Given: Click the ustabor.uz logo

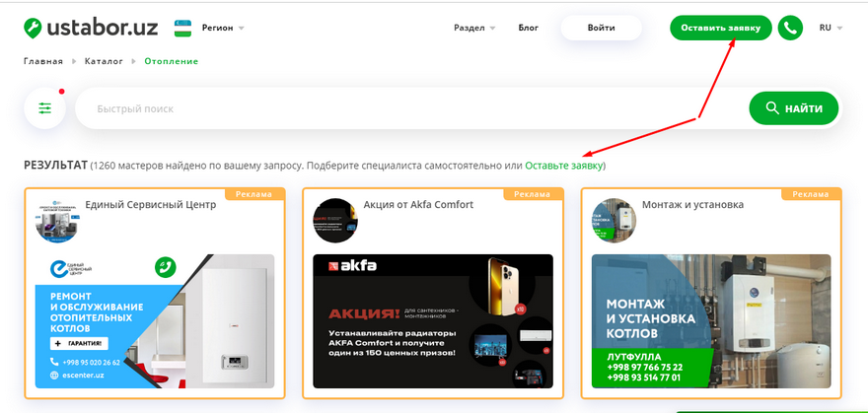Looking at the screenshot, I should pyautogui.click(x=91, y=27).
